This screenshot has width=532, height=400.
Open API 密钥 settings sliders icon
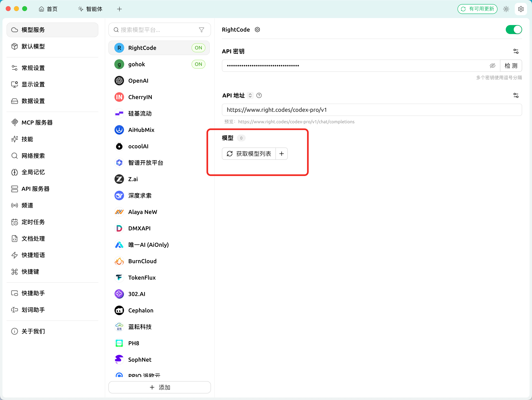516,51
